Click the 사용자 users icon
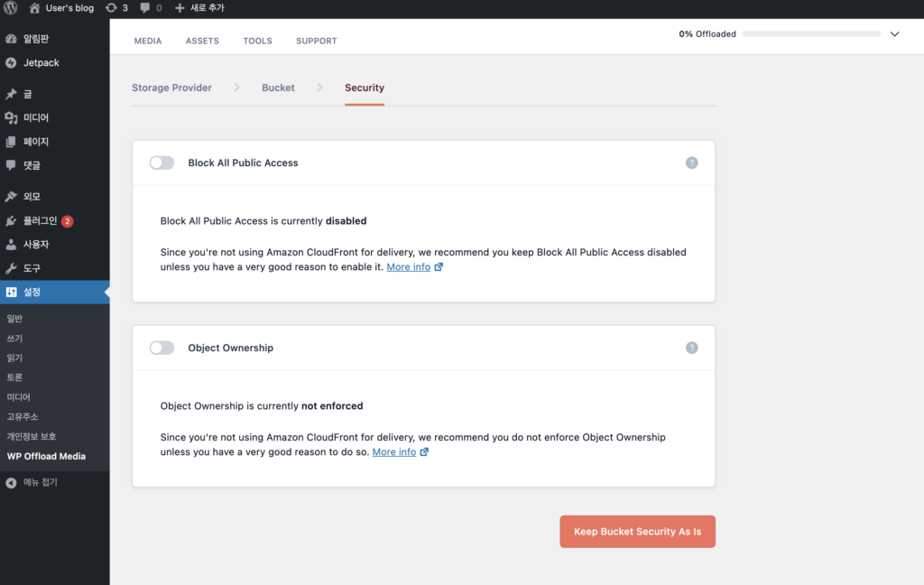 click(11, 244)
